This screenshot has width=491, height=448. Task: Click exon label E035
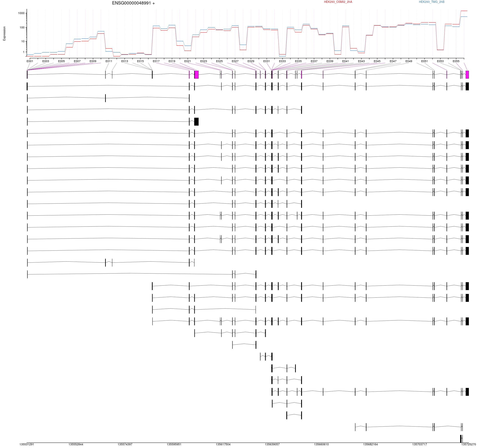(298, 61)
